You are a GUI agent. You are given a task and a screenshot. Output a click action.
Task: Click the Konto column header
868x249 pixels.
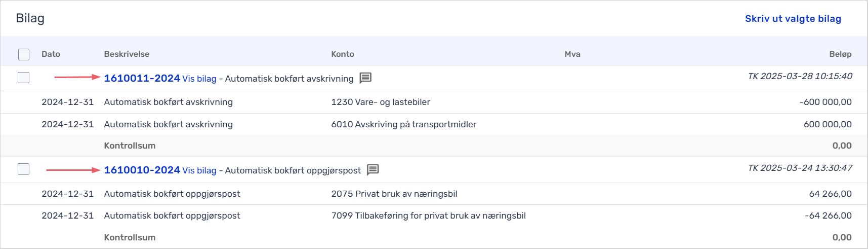(343, 54)
